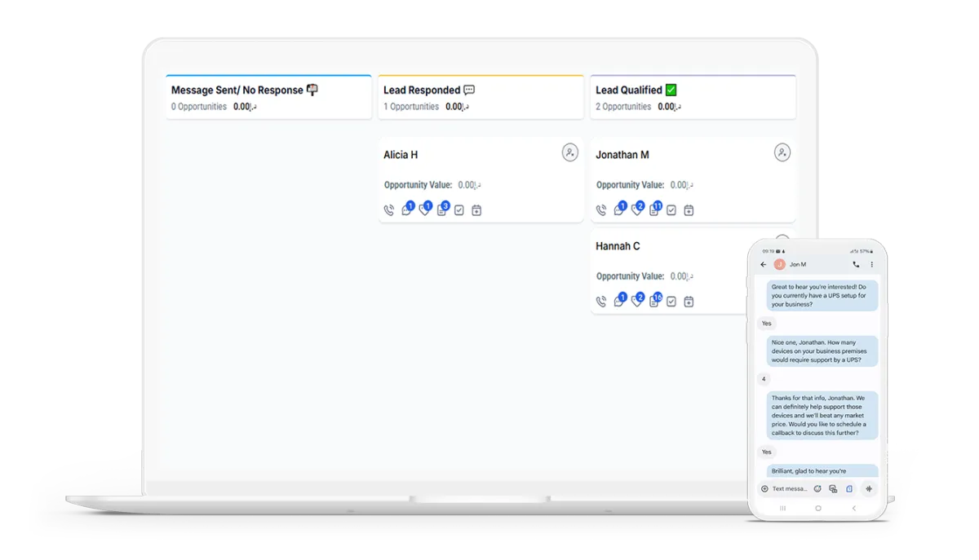Tap the plus attachment icon in phone message bar
Viewport: 979px width, 560px height.
tap(764, 489)
